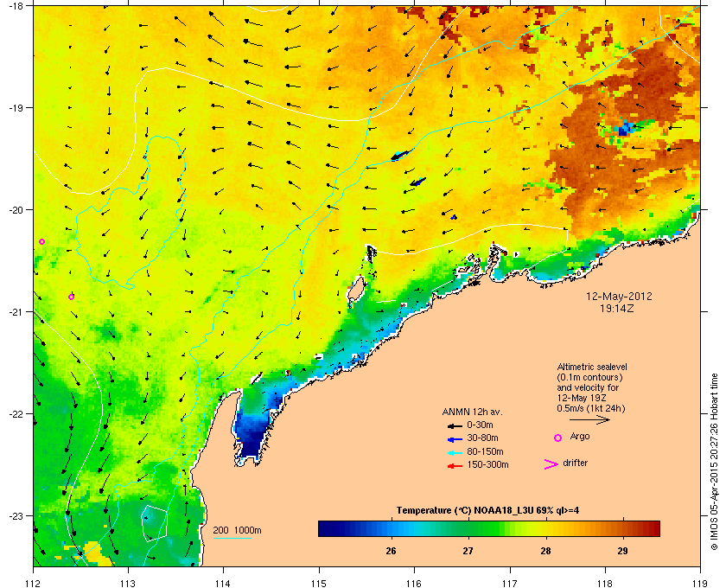Screen dimensions: 726x588
Task: Click the red 150-300m legend arrow
Action: click(455, 466)
